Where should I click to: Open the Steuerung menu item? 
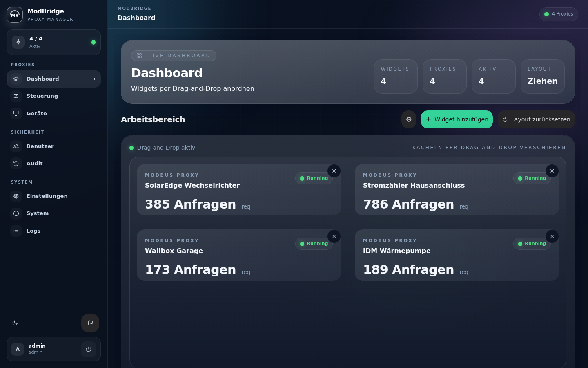(x=53, y=96)
